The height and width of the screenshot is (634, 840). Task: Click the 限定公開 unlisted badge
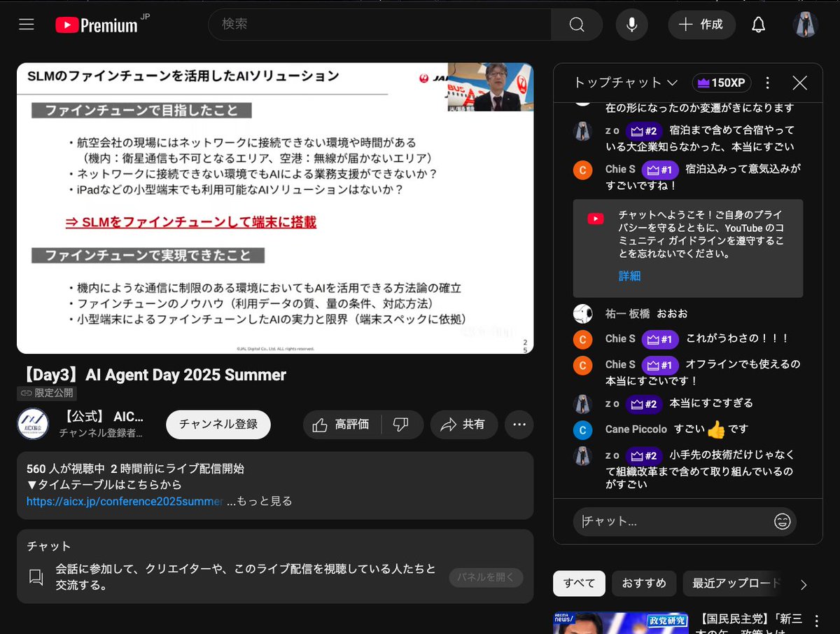point(46,393)
